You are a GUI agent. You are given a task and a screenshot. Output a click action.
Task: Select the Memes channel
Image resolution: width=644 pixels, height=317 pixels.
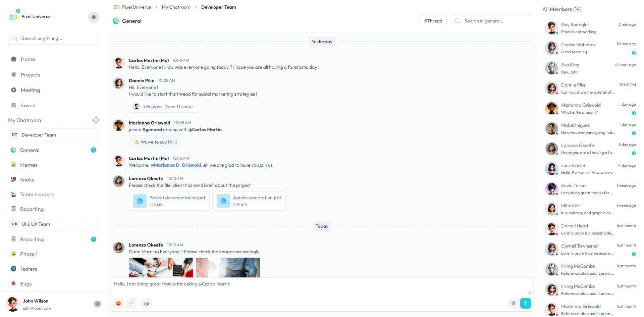tap(29, 165)
